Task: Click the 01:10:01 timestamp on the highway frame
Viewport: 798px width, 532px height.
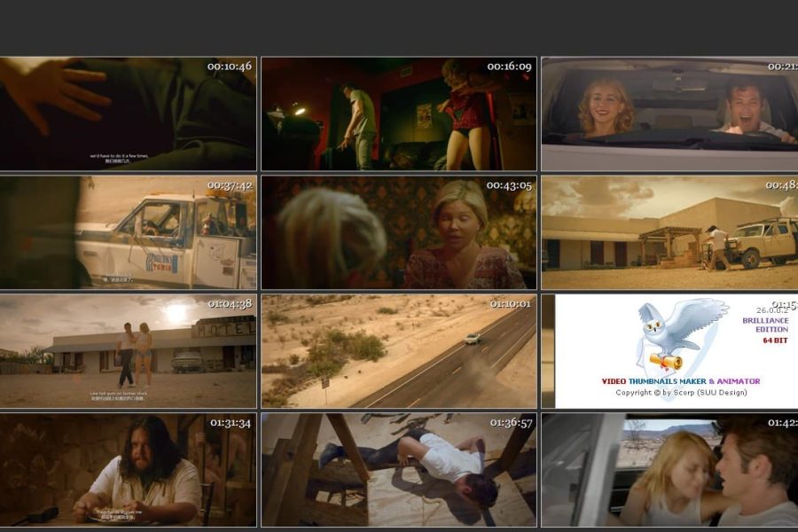Action: pyautogui.click(x=510, y=304)
